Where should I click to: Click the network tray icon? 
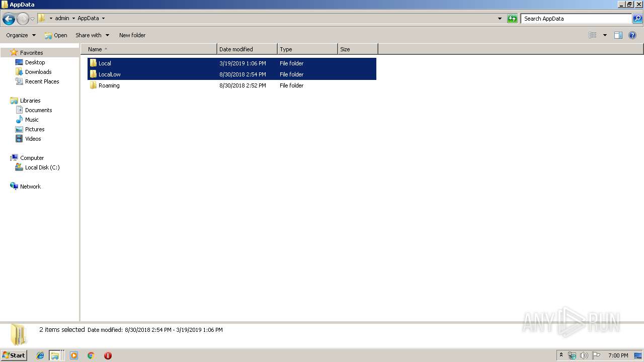572,355
